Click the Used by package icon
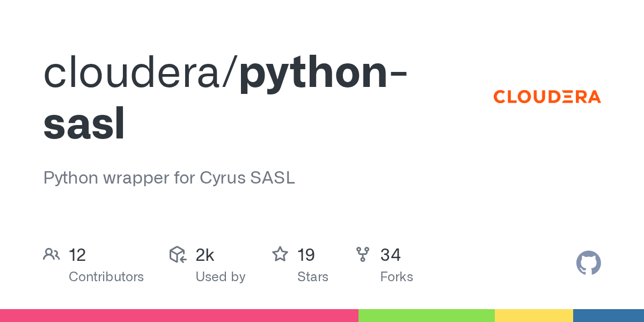 [178, 254]
